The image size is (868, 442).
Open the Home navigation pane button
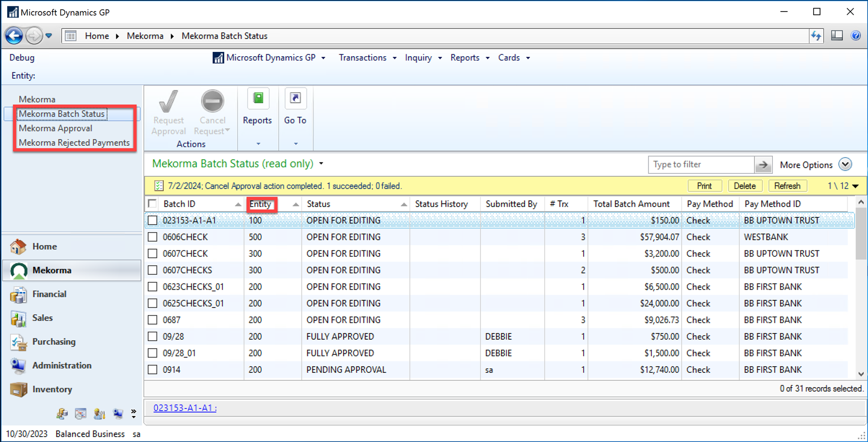point(72,246)
